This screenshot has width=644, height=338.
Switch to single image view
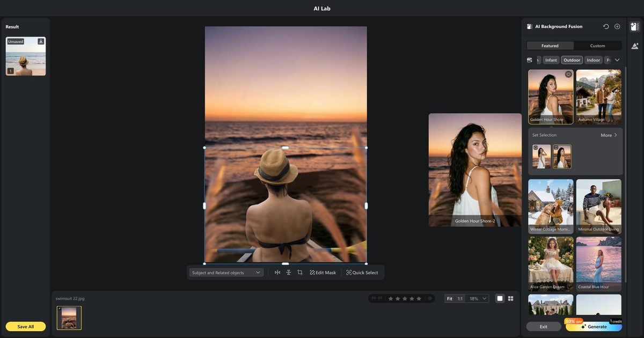(x=500, y=298)
